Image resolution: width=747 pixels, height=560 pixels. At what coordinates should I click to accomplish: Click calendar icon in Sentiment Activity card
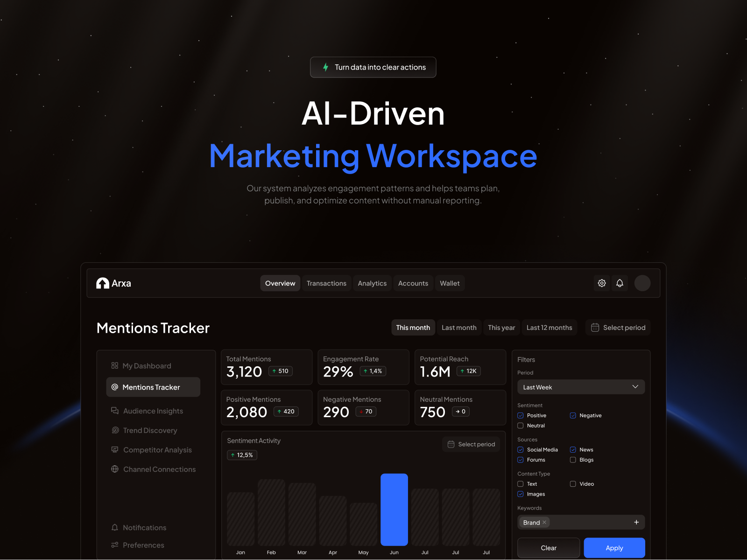[x=451, y=444]
